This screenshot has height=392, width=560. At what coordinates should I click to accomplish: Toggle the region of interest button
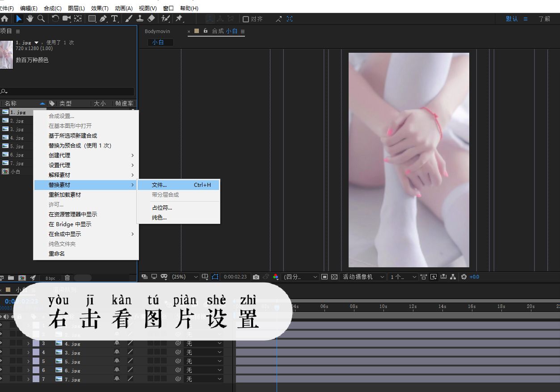[324, 277]
